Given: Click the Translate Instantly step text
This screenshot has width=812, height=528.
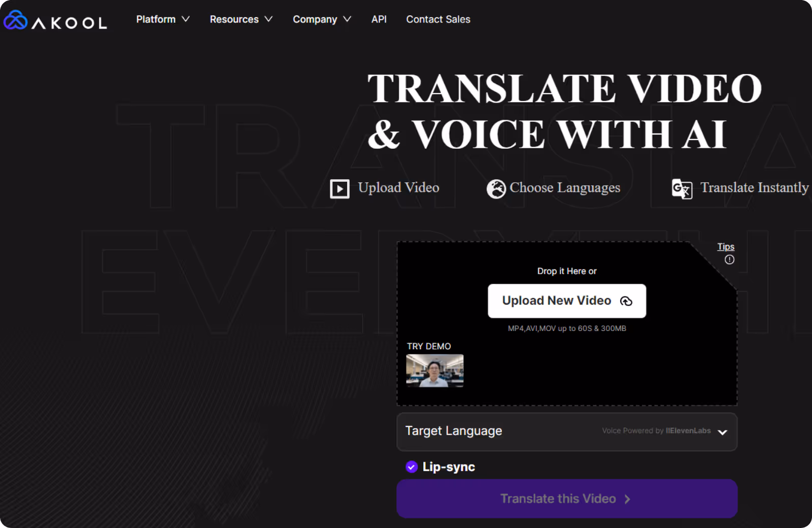Looking at the screenshot, I should pos(755,188).
